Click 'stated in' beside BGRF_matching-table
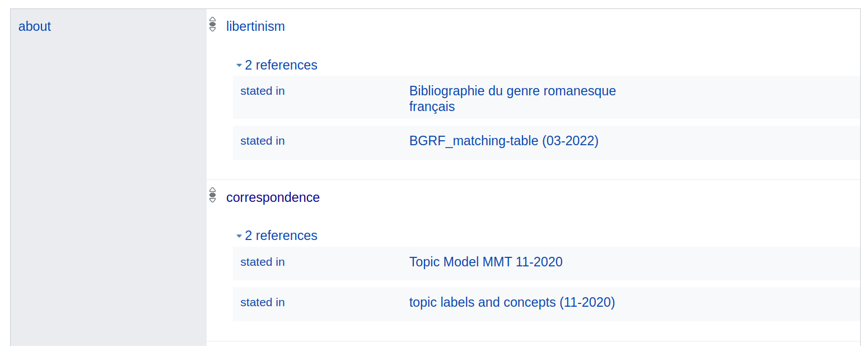This screenshot has width=868, height=346. click(x=263, y=141)
